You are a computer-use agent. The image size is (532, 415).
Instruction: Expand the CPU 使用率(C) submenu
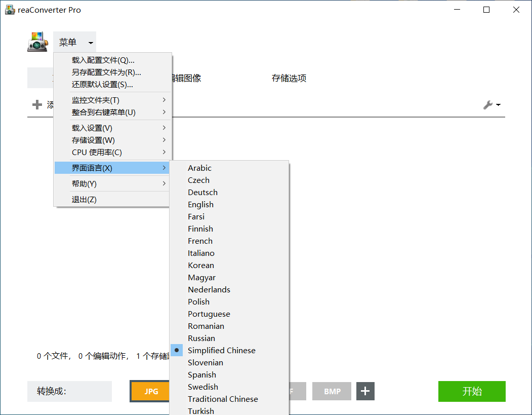(113, 153)
